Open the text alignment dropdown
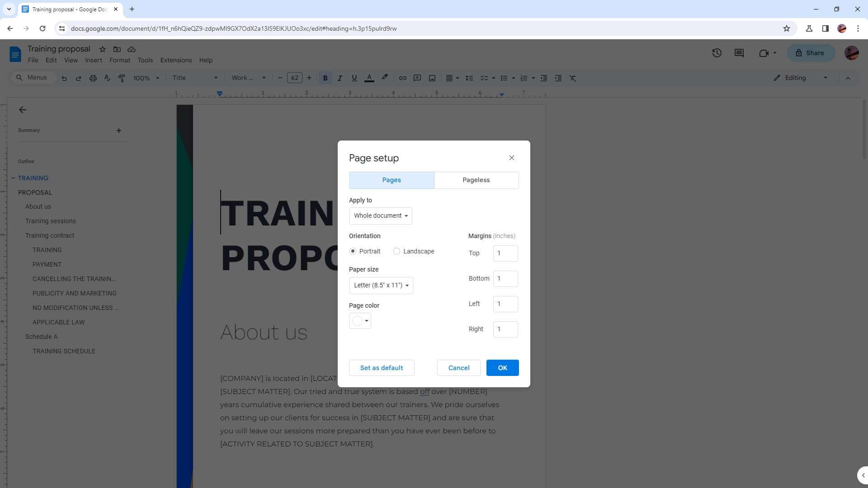 (452, 78)
